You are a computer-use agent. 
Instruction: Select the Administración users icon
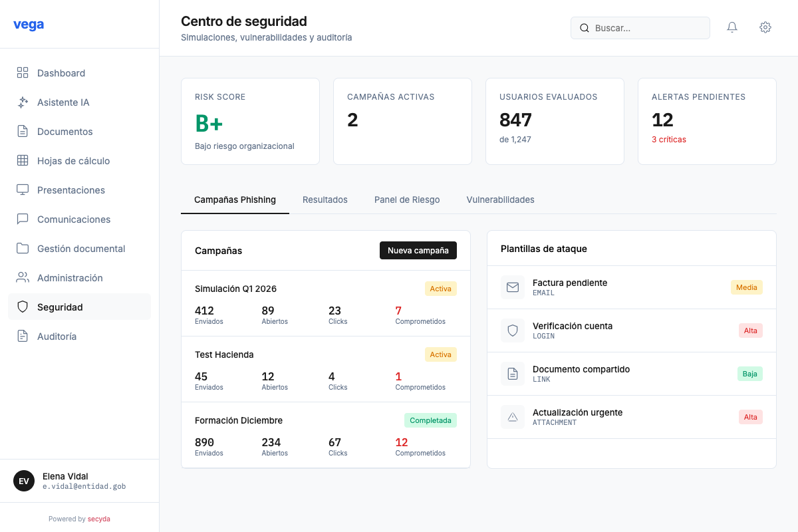pyautogui.click(x=23, y=277)
